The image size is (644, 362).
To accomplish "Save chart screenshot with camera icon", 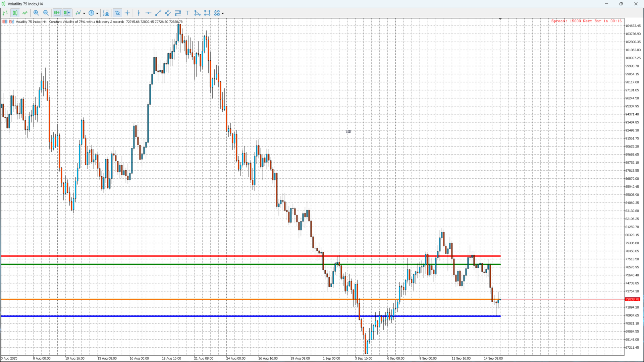I will [x=106, y=13].
